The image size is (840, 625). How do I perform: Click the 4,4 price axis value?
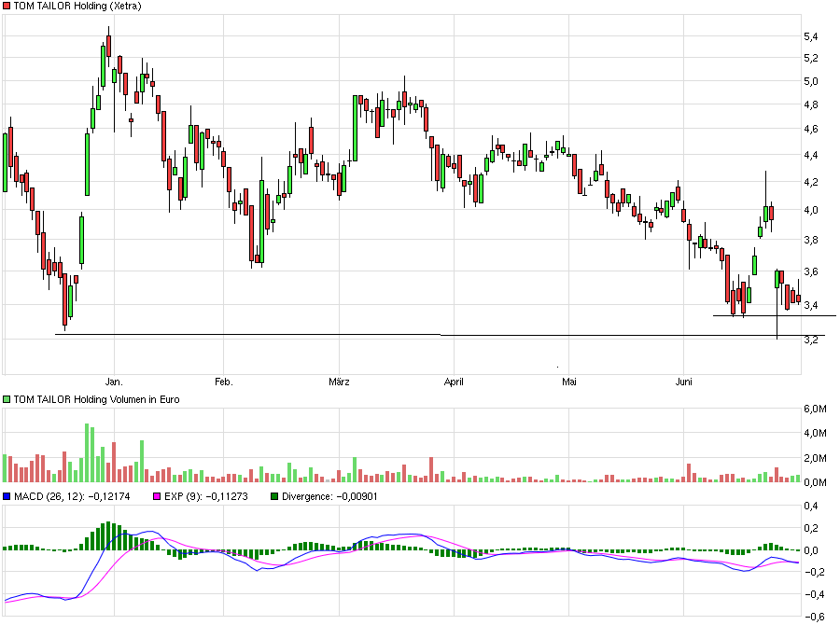[810, 155]
